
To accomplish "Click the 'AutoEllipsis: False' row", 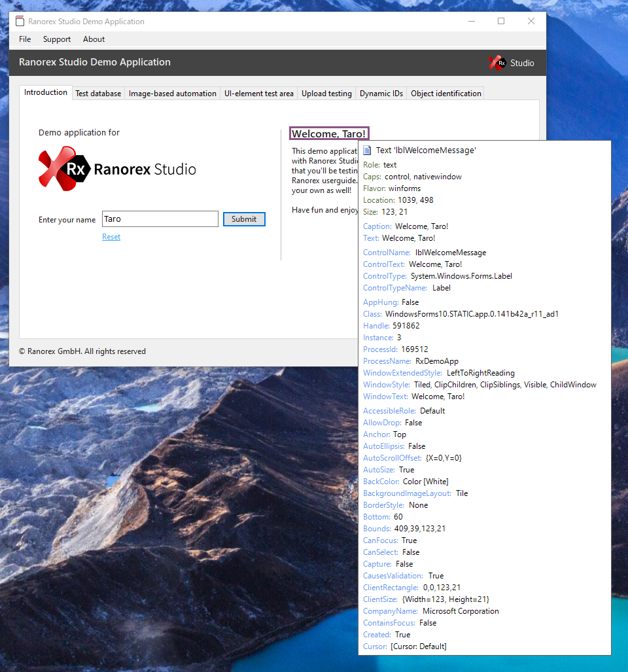I will 394,446.
